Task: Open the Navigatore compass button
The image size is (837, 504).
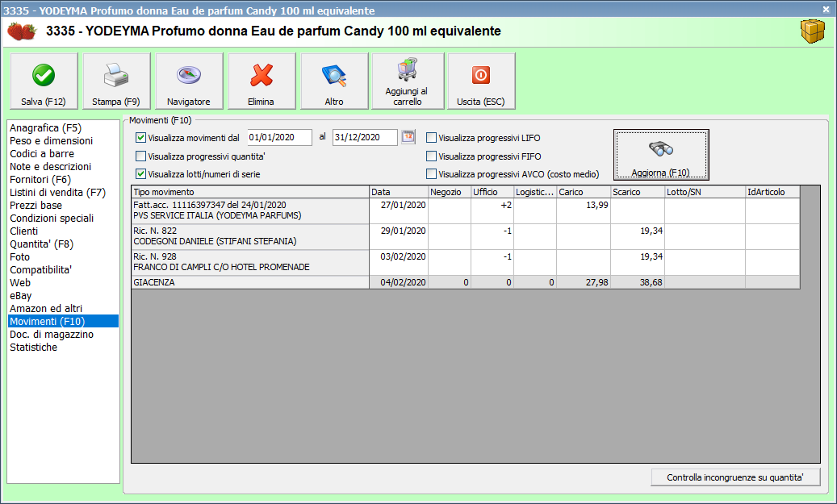Action: coord(189,81)
